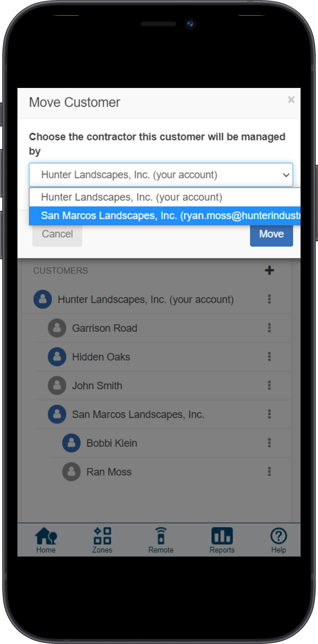The height and width of the screenshot is (644, 318).
Task: Open the contractor selection dropdown
Action: [x=161, y=175]
